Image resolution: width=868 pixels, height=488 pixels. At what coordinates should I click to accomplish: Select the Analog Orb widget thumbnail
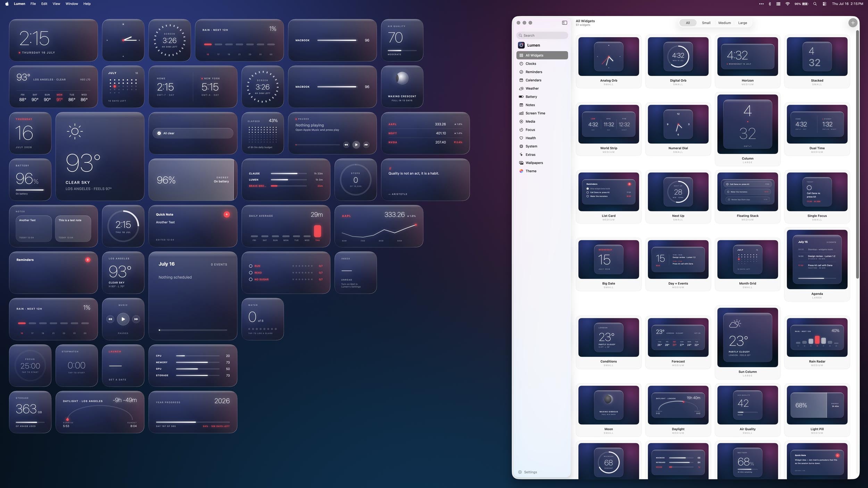[x=608, y=57]
